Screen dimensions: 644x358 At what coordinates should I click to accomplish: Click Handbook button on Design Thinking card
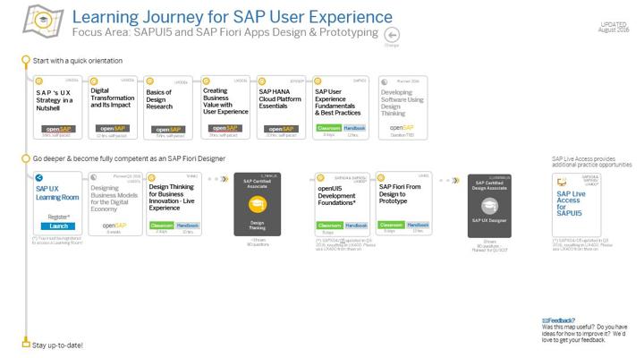(188, 226)
